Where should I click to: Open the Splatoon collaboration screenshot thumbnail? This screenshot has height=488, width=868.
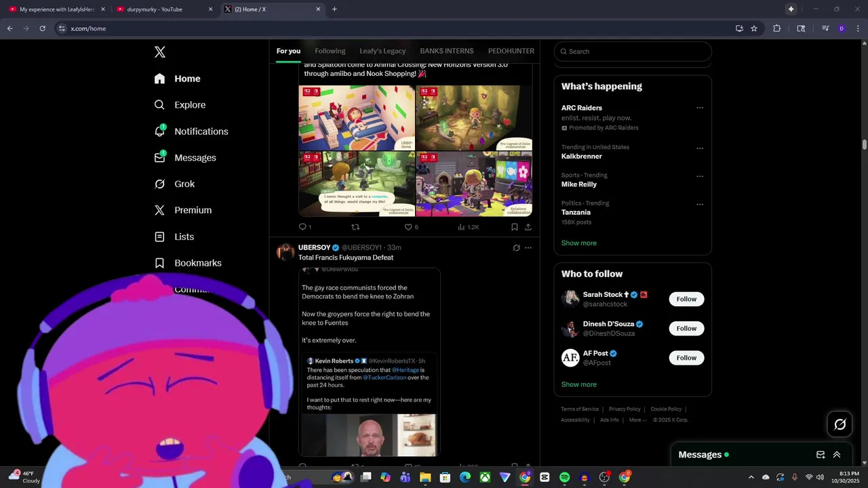[474, 184]
